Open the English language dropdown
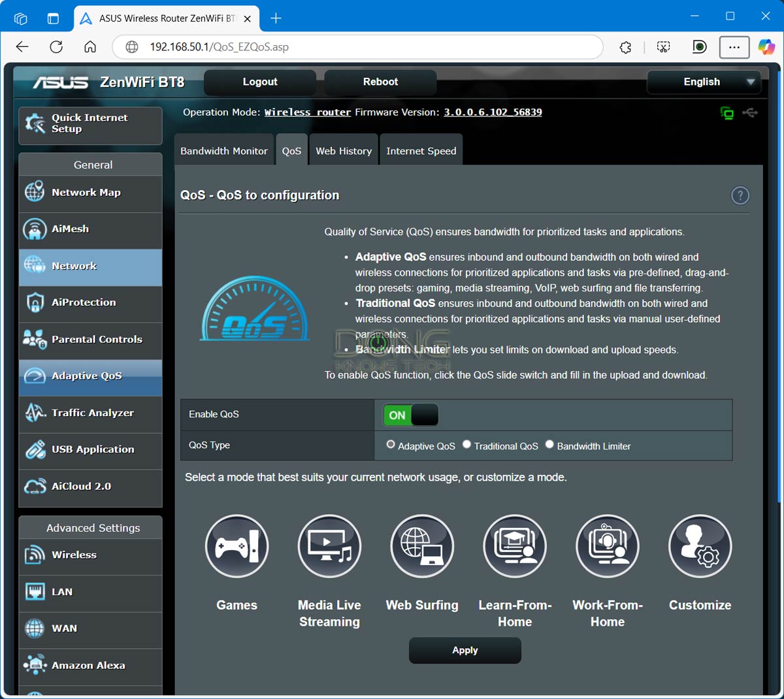Viewport: 784px width, 699px height. click(x=704, y=82)
